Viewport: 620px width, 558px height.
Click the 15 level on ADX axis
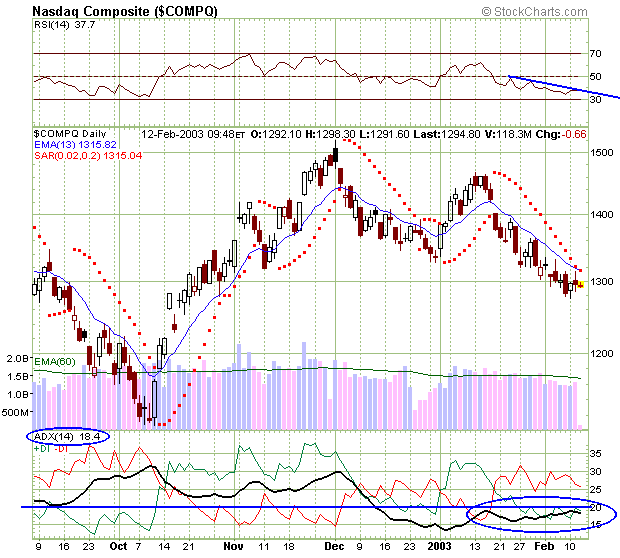(595, 525)
